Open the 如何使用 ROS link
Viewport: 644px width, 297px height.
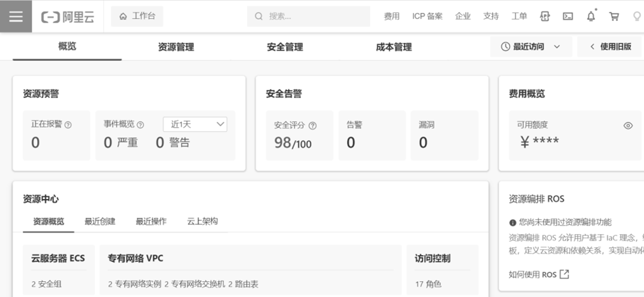pos(538,274)
